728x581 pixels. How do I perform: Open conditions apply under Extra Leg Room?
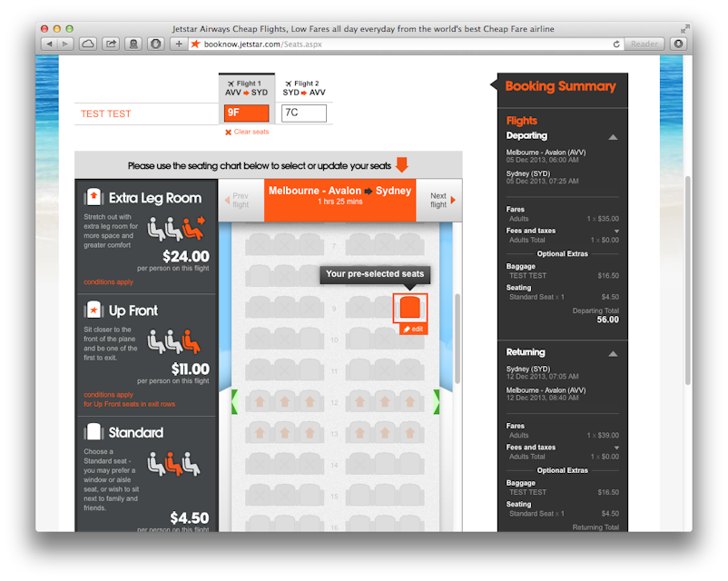(108, 282)
